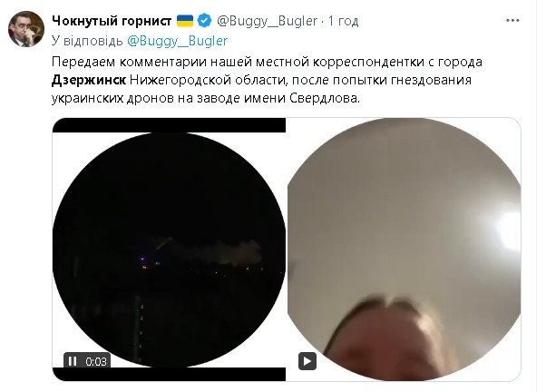Image resolution: width=546 pixels, height=392 pixels.
Task: Open the Чокнутый горнист display name
Action: [112, 21]
